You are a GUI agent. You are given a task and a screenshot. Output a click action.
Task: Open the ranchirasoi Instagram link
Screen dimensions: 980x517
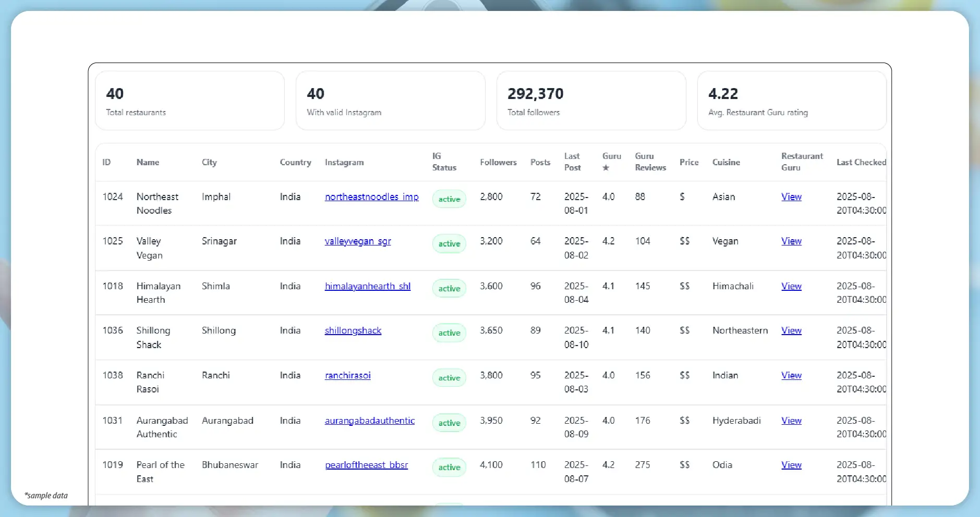[x=347, y=375]
